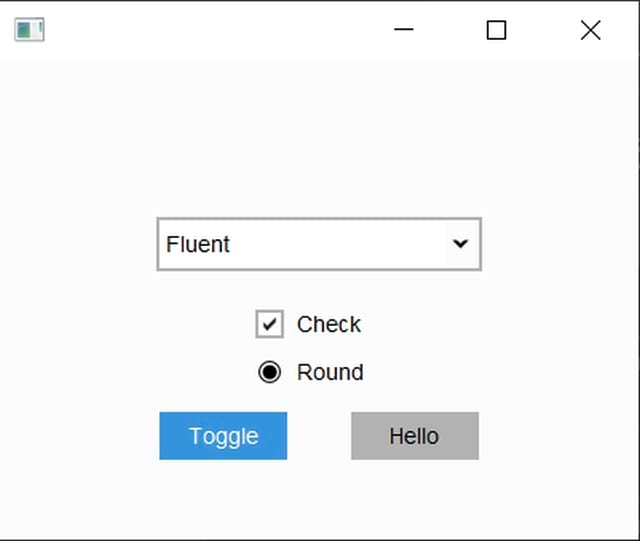Open the Fluent theme dropdown
Viewport: 640px width, 541px height.
[x=319, y=244]
